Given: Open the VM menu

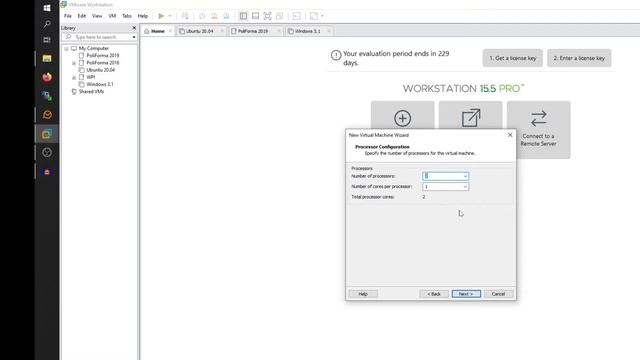Looking at the screenshot, I should tap(112, 16).
